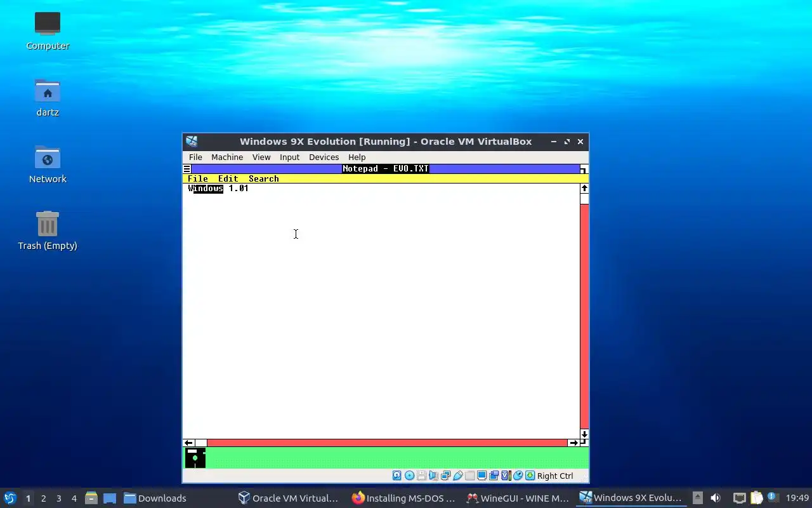The image size is (812, 508).
Task: Switch to workspace 3
Action: click(x=58, y=498)
